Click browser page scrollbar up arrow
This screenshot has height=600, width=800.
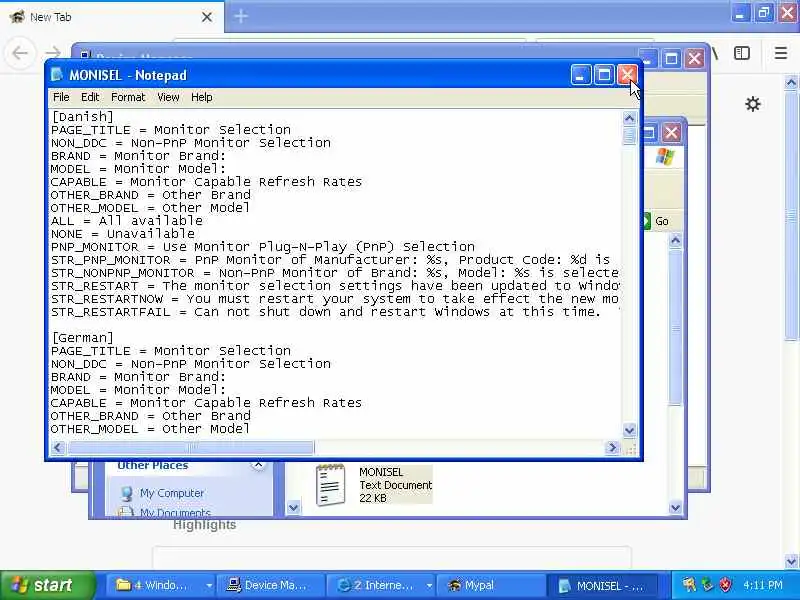tap(791, 82)
